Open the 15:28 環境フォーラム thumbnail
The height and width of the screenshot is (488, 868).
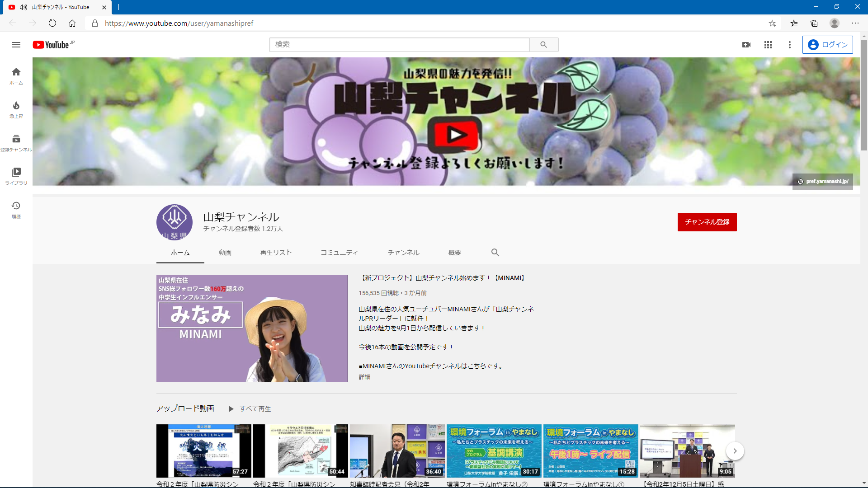[591, 451]
